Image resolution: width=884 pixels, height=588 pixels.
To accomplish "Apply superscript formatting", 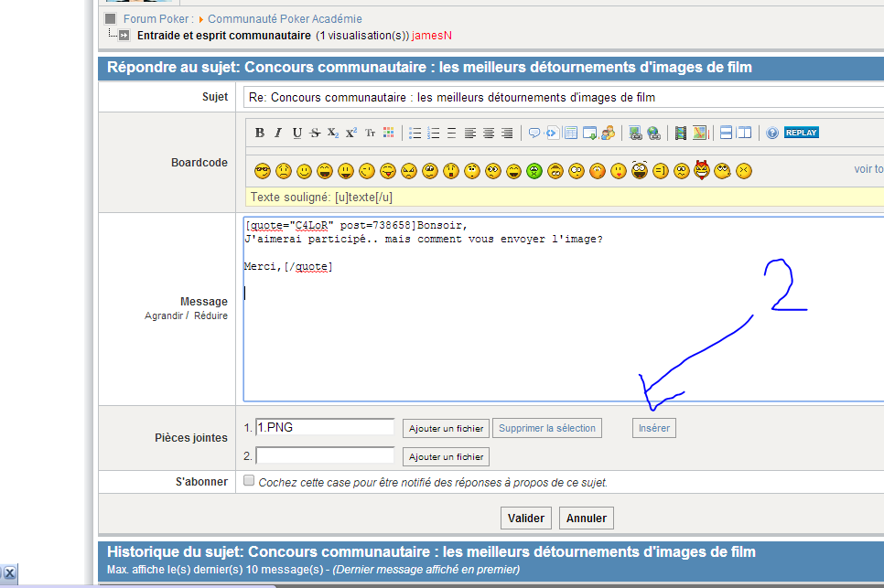I will pyautogui.click(x=351, y=133).
